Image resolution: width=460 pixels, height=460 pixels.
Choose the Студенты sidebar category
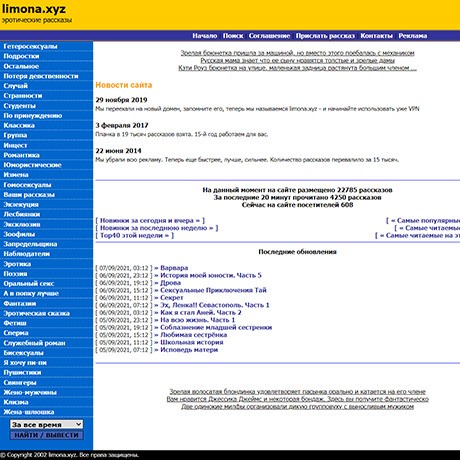(x=19, y=106)
